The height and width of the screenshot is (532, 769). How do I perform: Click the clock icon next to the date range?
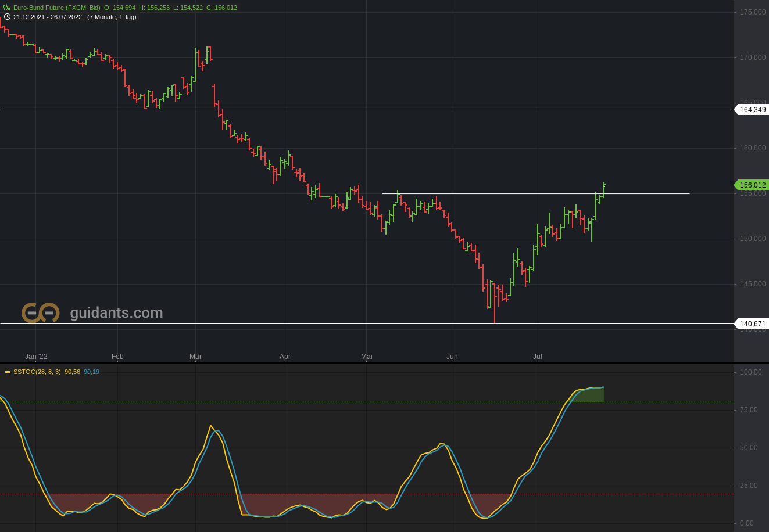[6, 17]
